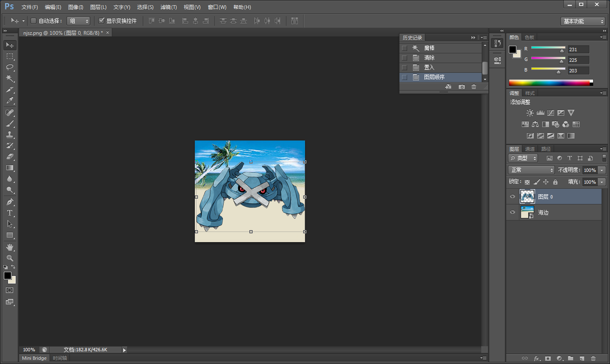Select the 图层顺序 history state
Image resolution: width=610 pixels, height=364 pixels.
pos(441,77)
